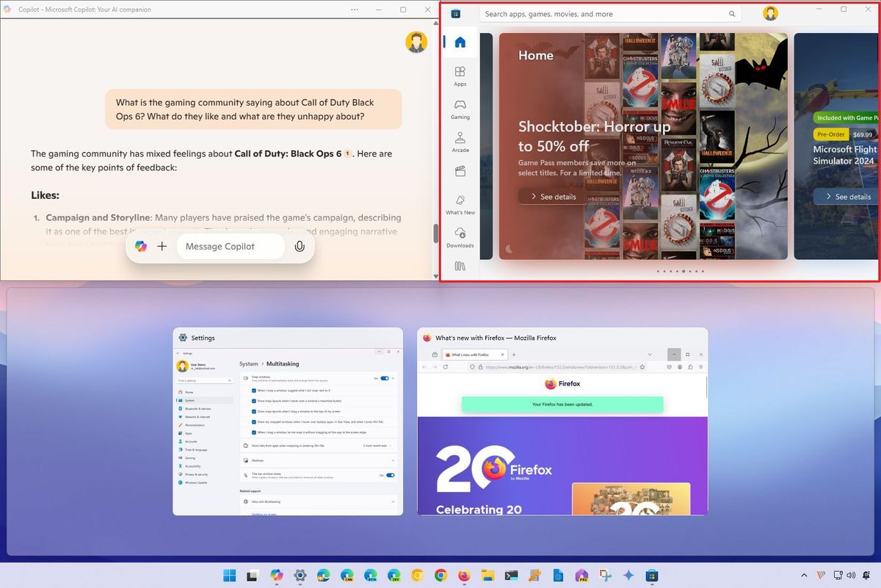Screen dimensions: 881x588
Task: Pre-Order Microsoft Flight Simulator 2024
Action: 830,134
